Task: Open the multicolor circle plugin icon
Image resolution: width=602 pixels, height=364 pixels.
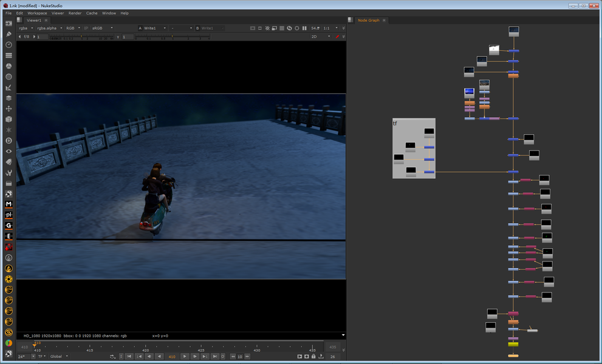Action: 9,343
